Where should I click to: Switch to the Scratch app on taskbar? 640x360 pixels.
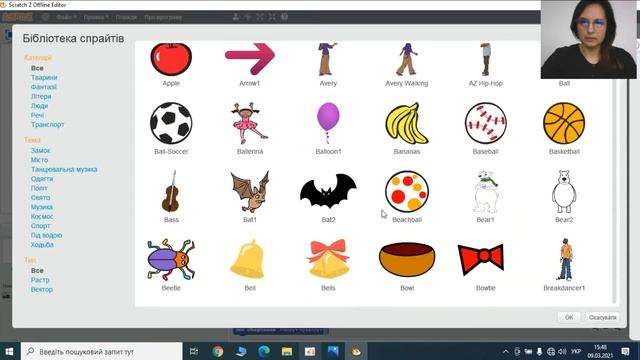click(356, 351)
